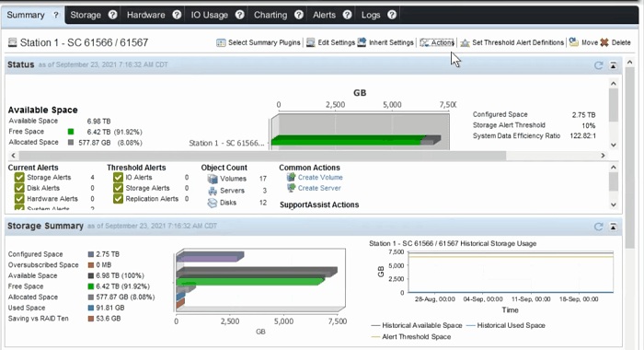Image resolution: width=644 pixels, height=350 pixels.
Task: Open help icon next to IO Usage tab
Action: tap(240, 15)
